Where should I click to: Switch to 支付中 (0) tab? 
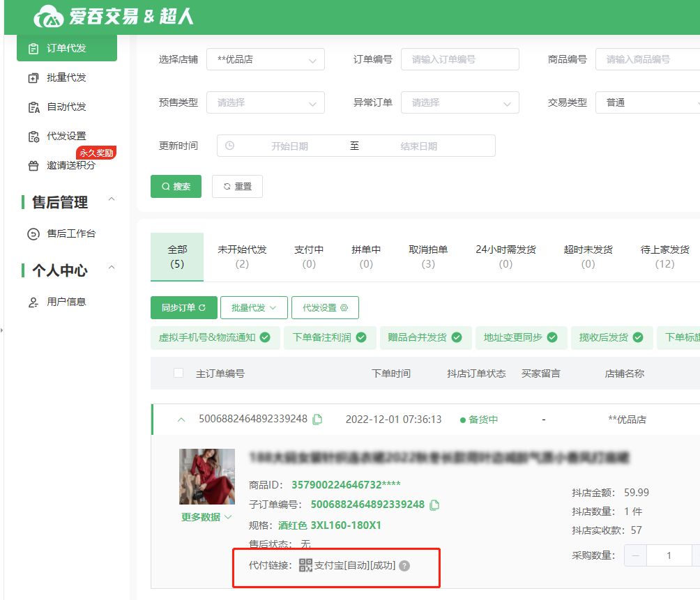[x=309, y=257]
